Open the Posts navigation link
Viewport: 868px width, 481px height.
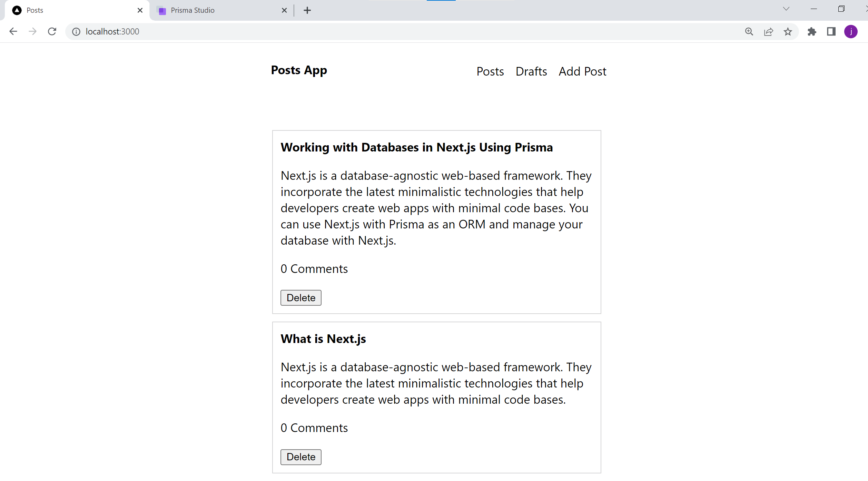[490, 71]
